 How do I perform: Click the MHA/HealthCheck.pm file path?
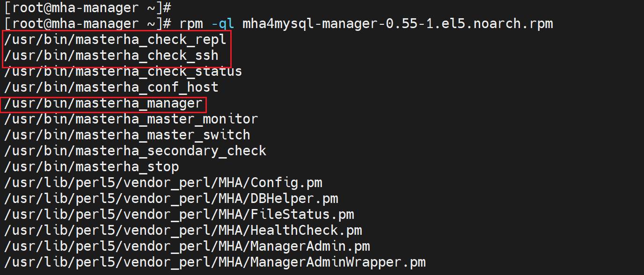click(183, 230)
